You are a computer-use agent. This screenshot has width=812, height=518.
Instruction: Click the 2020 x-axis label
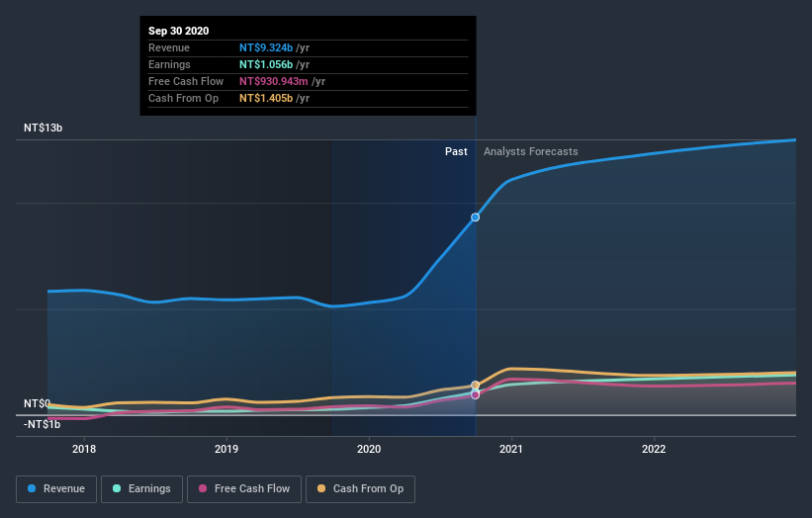click(x=369, y=449)
